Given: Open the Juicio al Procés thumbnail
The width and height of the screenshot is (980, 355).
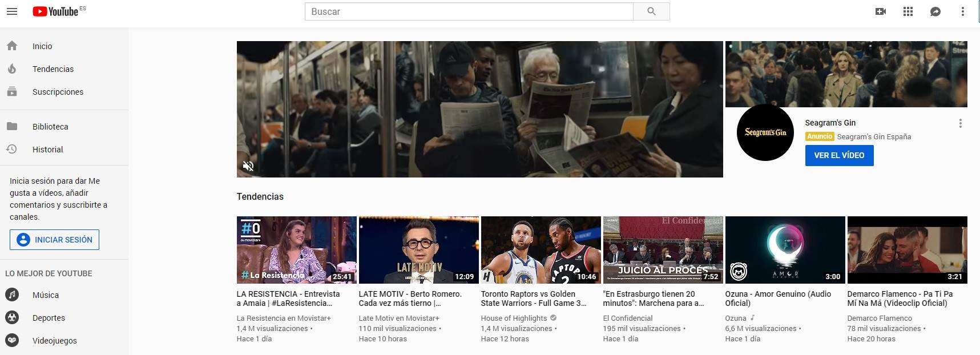Looking at the screenshot, I should 663,250.
